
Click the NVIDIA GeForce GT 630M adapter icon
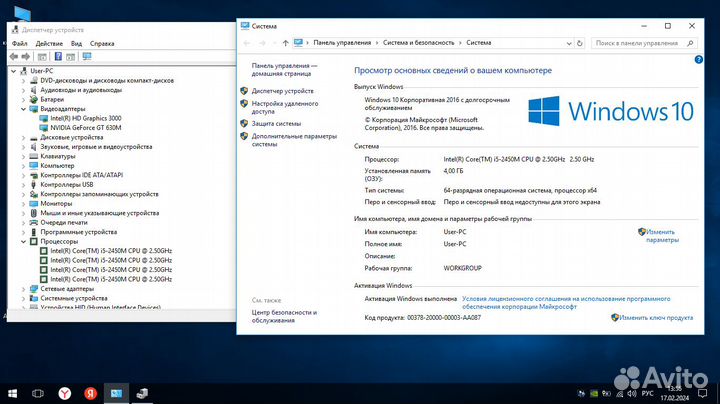point(44,128)
